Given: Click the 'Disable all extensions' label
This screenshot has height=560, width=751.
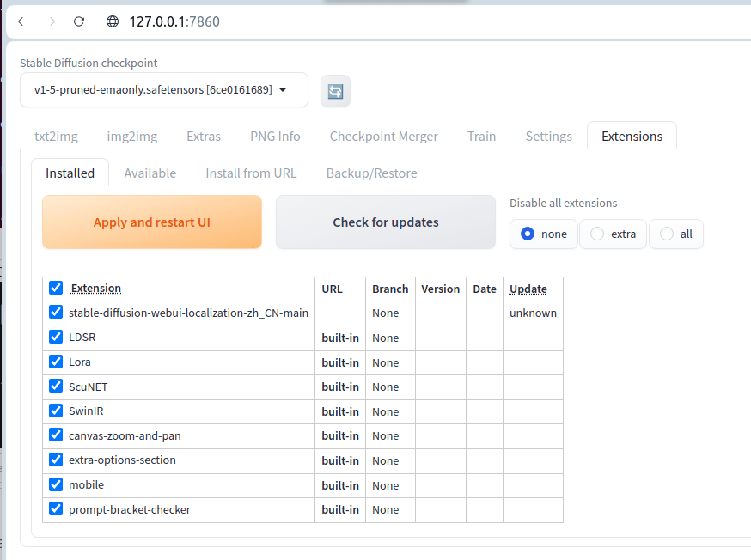Looking at the screenshot, I should click(564, 203).
